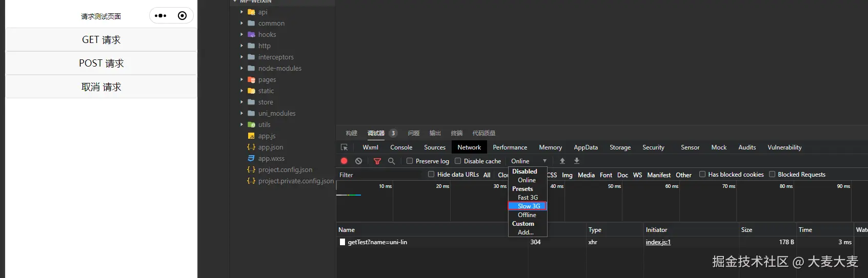The image size is (868, 278).
Task: Tap the POST 请求 button
Action: pyautogui.click(x=102, y=63)
